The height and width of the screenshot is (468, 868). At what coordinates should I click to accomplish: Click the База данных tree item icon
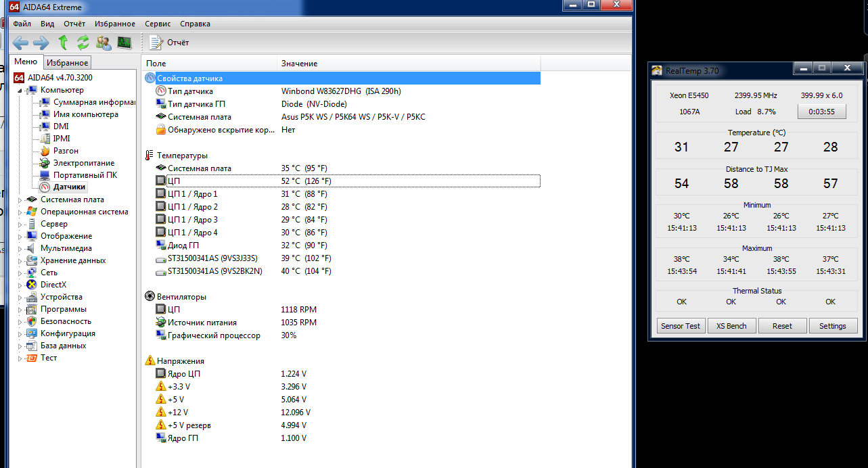(x=31, y=346)
